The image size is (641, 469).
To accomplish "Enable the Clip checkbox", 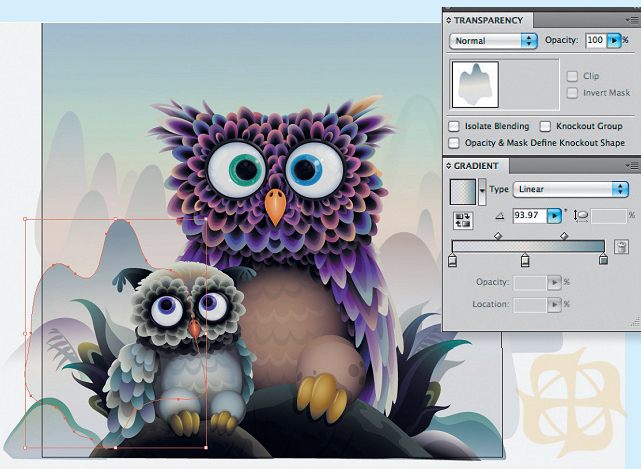I will 572,76.
